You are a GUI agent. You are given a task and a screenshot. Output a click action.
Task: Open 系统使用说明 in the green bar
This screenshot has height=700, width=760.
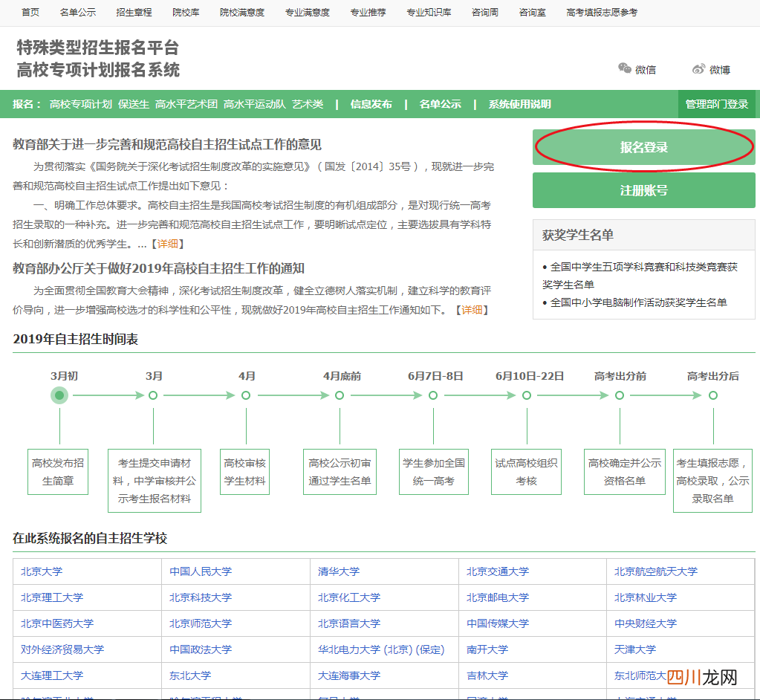tap(519, 104)
